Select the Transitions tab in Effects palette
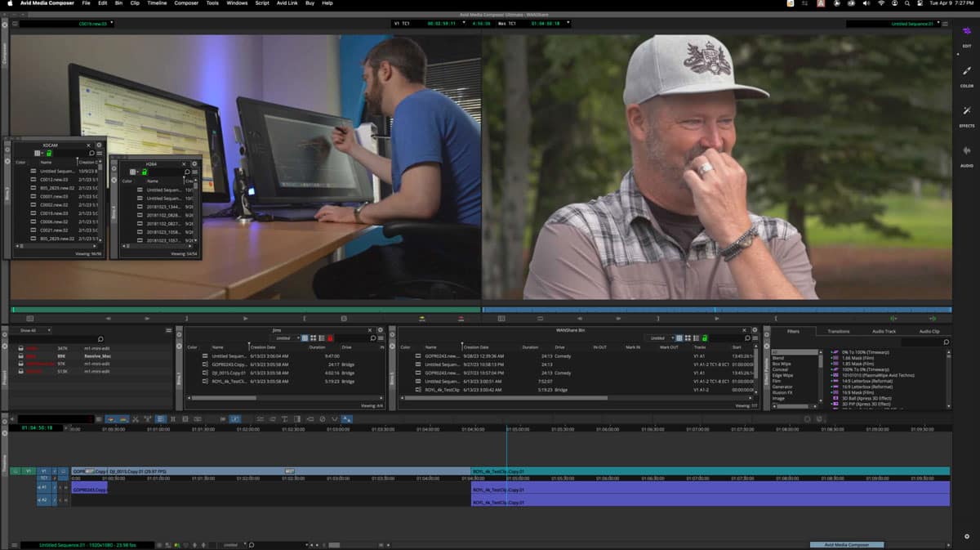Screen dimensions: 980x550 (x=839, y=331)
